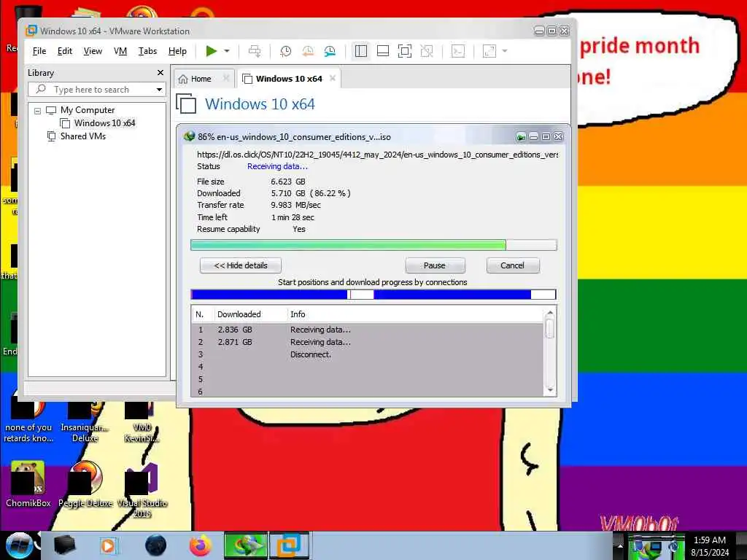Screen dimensions: 747x560
Task: Click the download URL text
Action: (377, 155)
